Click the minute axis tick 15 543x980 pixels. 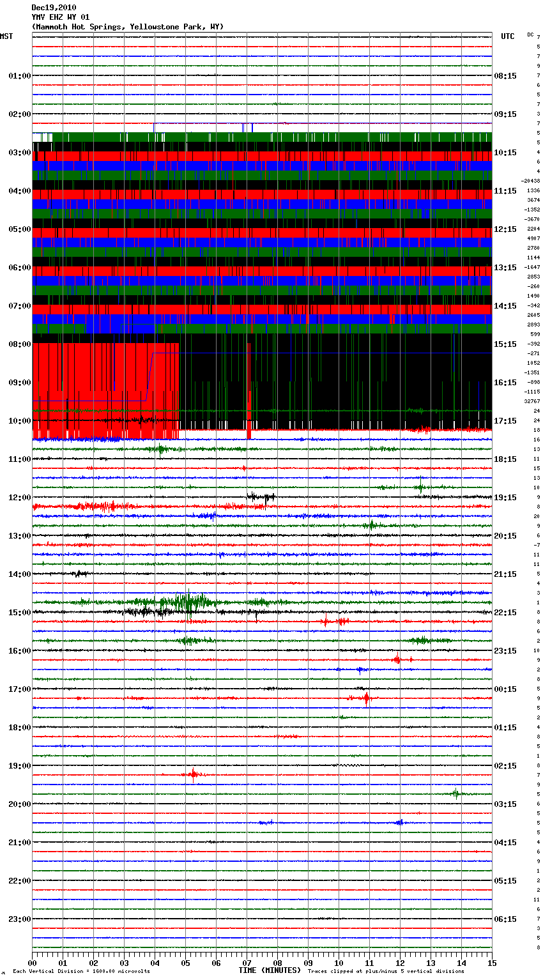[492, 963]
